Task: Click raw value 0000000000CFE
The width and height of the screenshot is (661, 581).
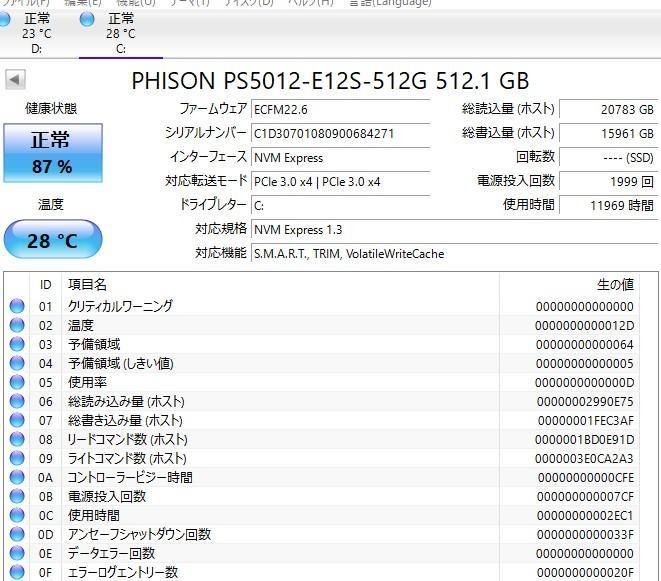Action: click(x=586, y=477)
